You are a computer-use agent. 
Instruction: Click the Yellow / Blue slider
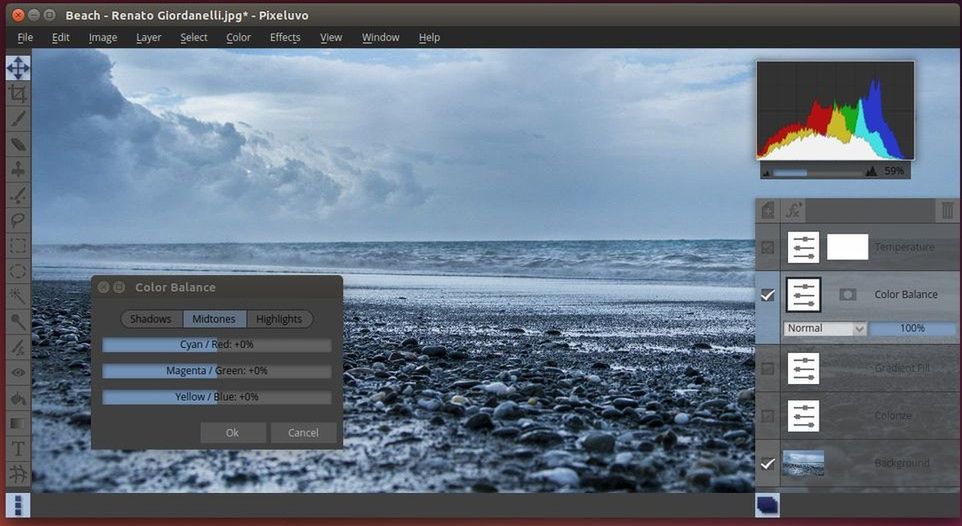point(217,397)
